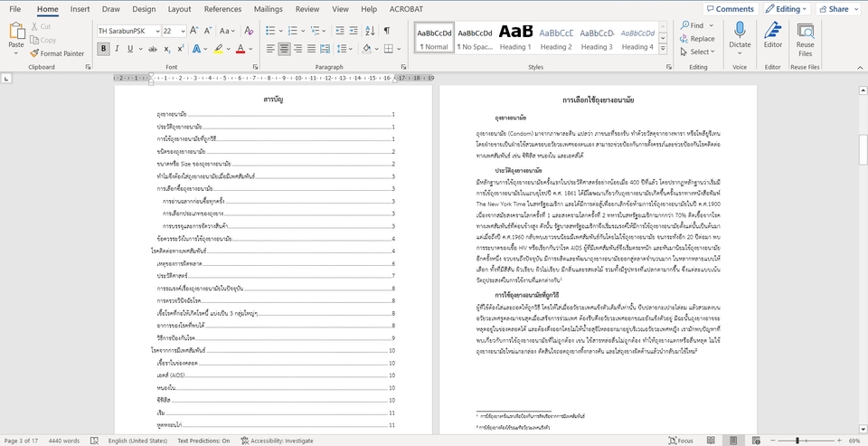Open Change Case dropdown
Screen dimensions: 868x446
coord(227,31)
